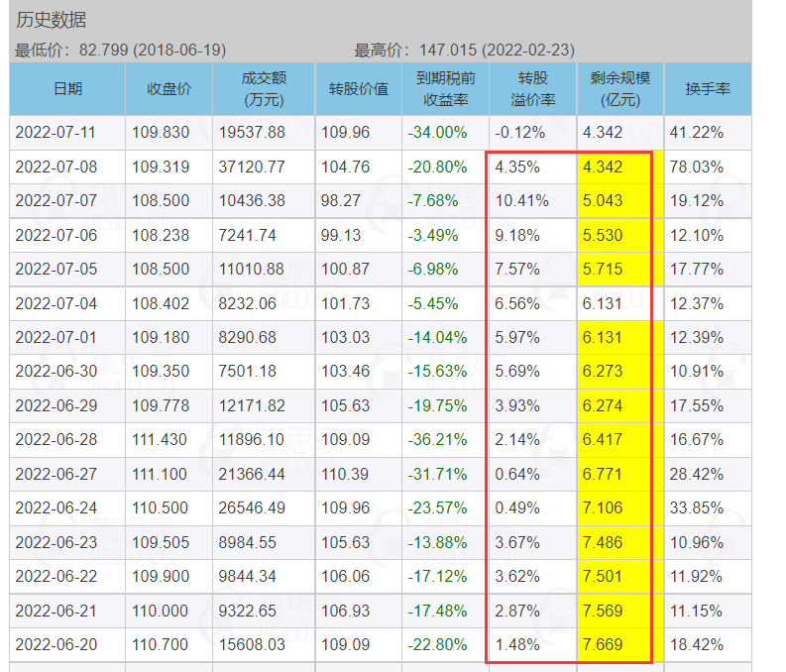Click the 转股溢价率 column header
786x672 pixels.
[x=533, y=89]
